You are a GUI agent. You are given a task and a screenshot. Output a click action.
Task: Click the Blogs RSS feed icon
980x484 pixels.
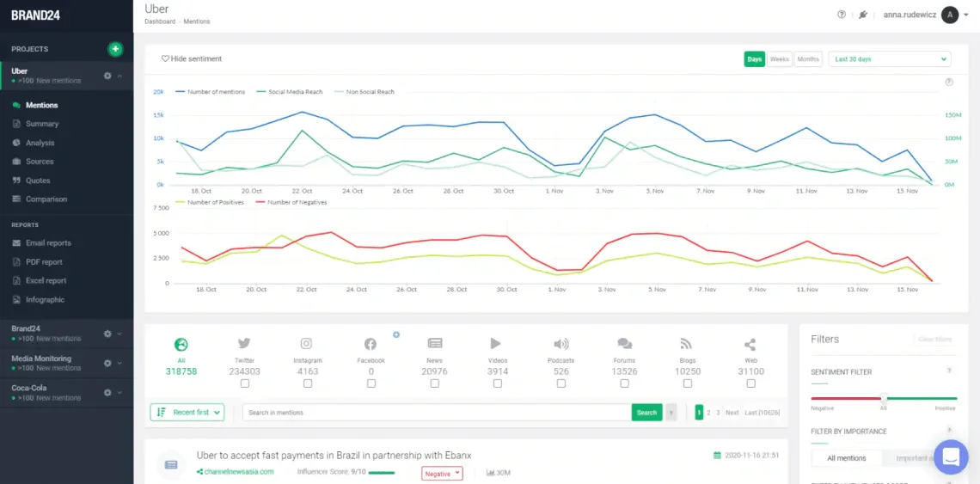click(x=687, y=343)
